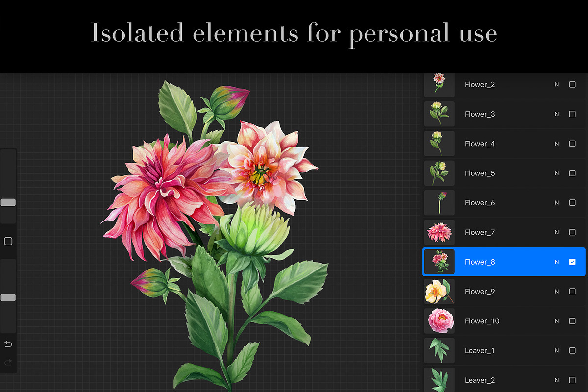Show the Flower_10 layer via its checkbox
Image resolution: width=588 pixels, height=392 pixels.
point(572,321)
